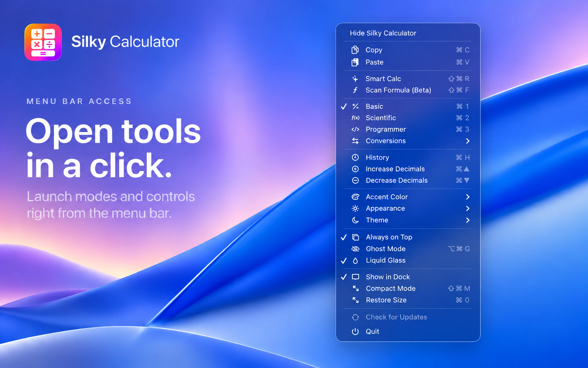Toggle the Show in Dock checkmark
This screenshot has height=368, width=588.
344,277
